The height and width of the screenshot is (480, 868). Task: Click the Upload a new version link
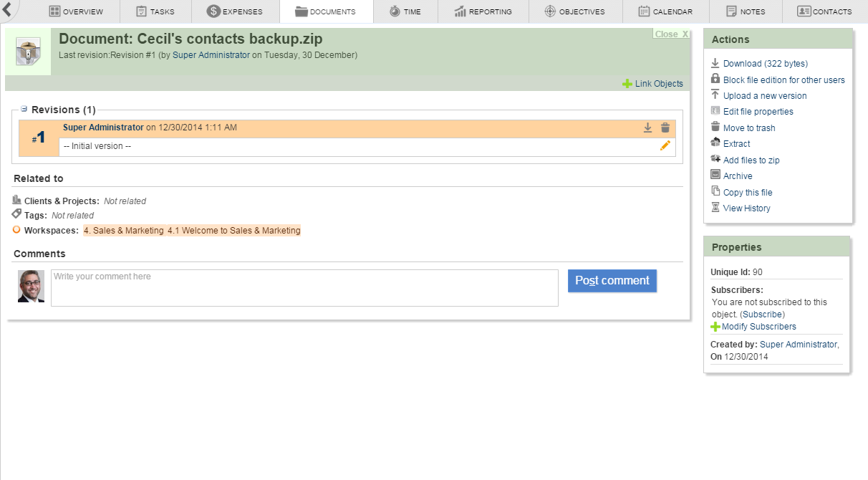pyautogui.click(x=765, y=96)
